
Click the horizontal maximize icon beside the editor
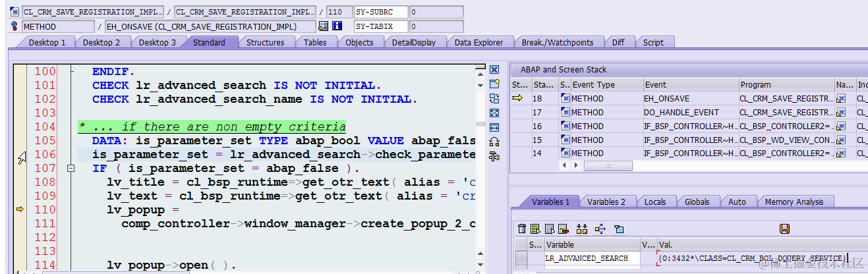(x=494, y=127)
